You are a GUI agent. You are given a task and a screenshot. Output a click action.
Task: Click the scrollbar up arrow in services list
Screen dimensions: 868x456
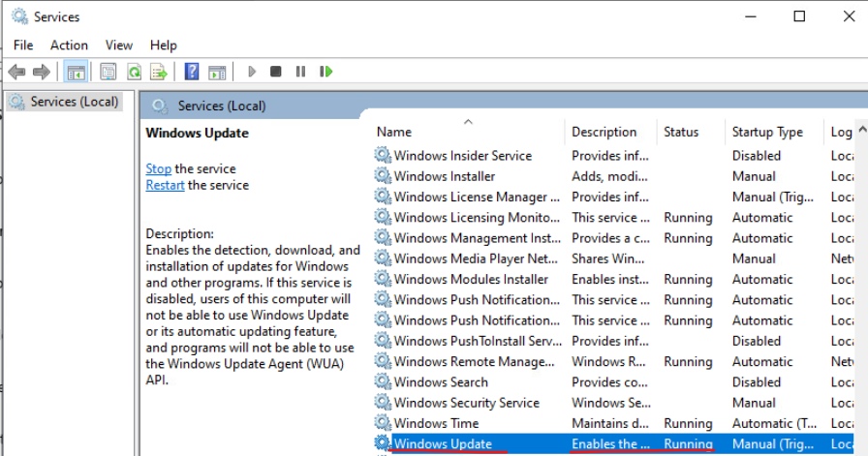click(862, 129)
